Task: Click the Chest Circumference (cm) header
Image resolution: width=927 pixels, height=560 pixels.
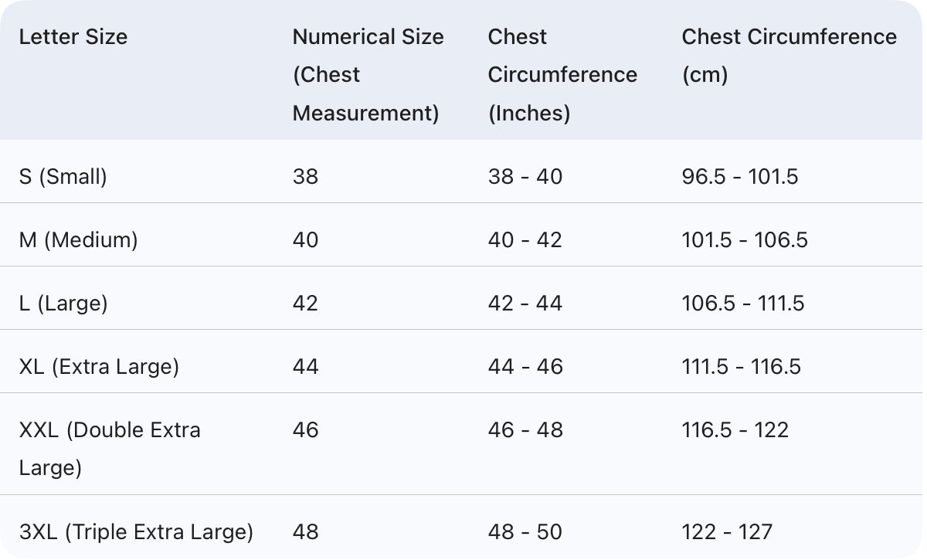Action: 789,56
